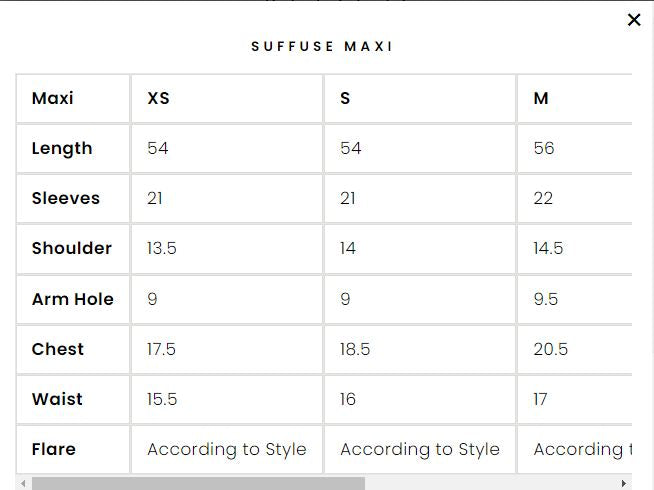This screenshot has width=654, height=490.
Task: Click the M column header
Action: 541,98
